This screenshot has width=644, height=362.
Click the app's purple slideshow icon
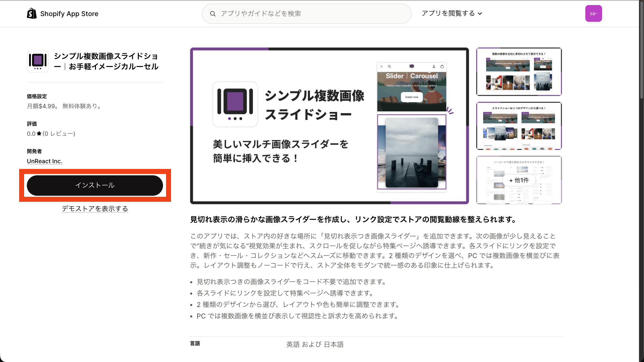coord(38,61)
